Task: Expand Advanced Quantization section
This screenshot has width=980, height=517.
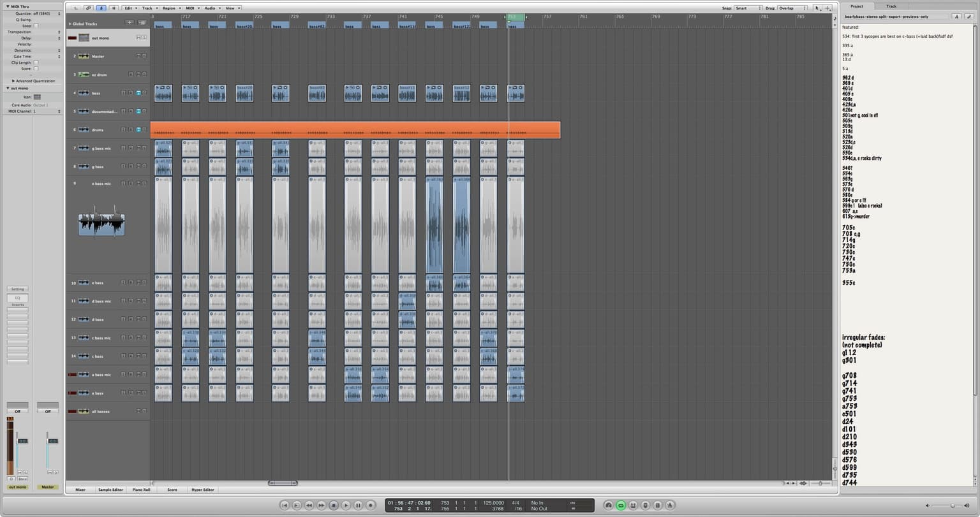Action: pyautogui.click(x=13, y=81)
